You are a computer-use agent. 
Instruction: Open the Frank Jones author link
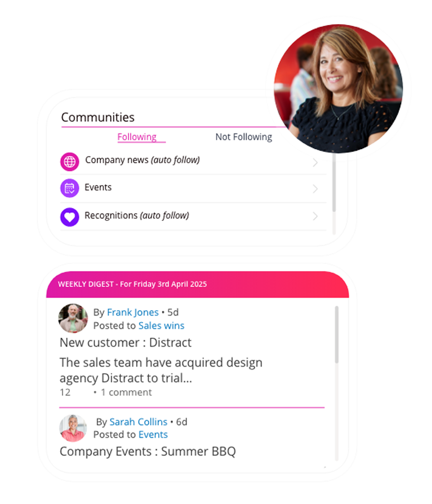coord(133,312)
